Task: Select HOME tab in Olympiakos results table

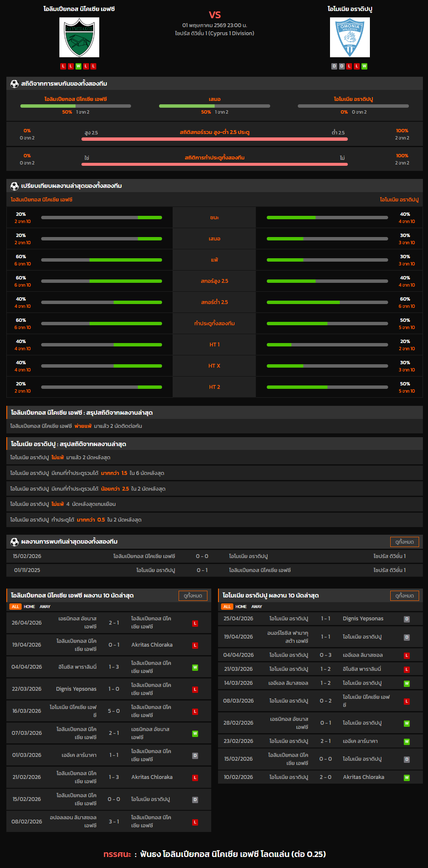Action: (x=29, y=607)
